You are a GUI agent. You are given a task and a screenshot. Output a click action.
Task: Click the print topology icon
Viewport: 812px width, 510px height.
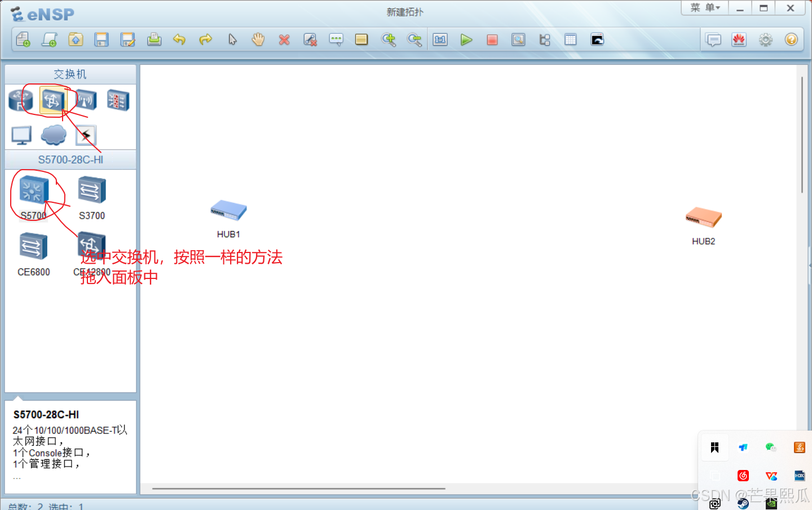(154, 39)
